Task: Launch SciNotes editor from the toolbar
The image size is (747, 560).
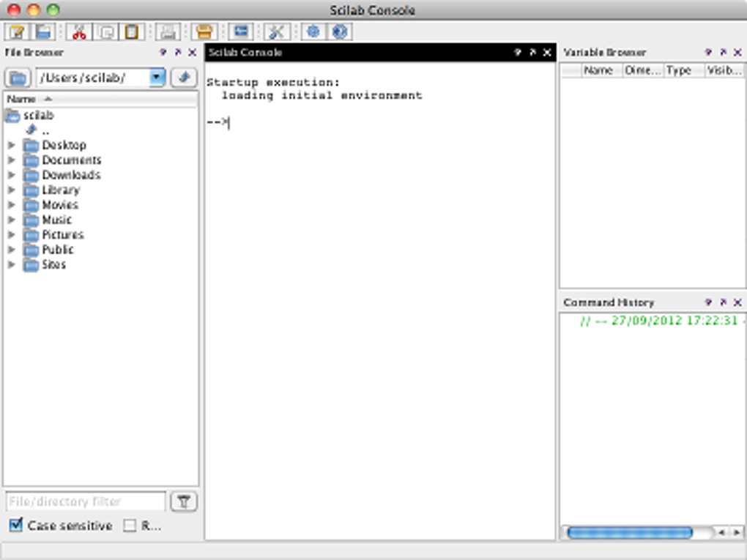Action: [x=17, y=32]
